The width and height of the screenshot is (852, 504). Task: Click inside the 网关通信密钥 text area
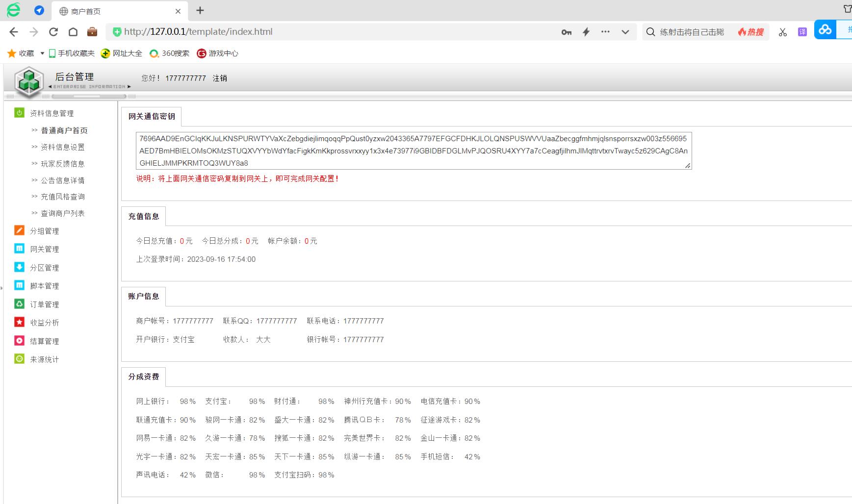pyautogui.click(x=413, y=151)
